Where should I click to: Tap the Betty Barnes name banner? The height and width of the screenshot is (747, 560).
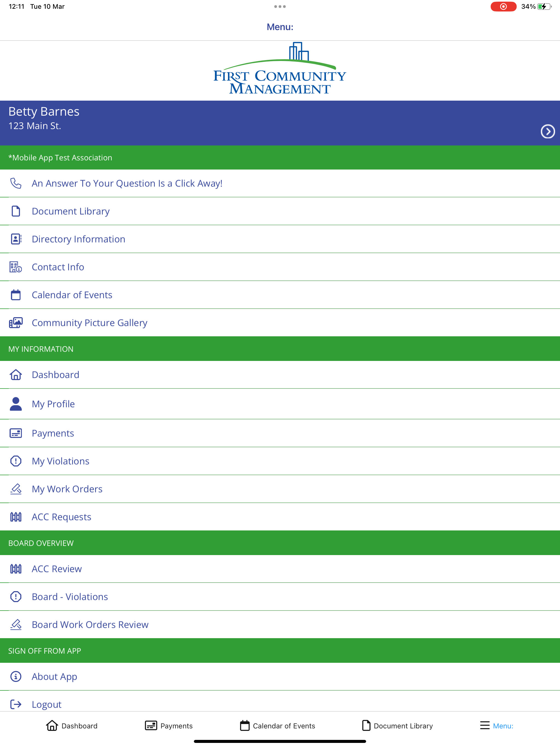[280, 123]
